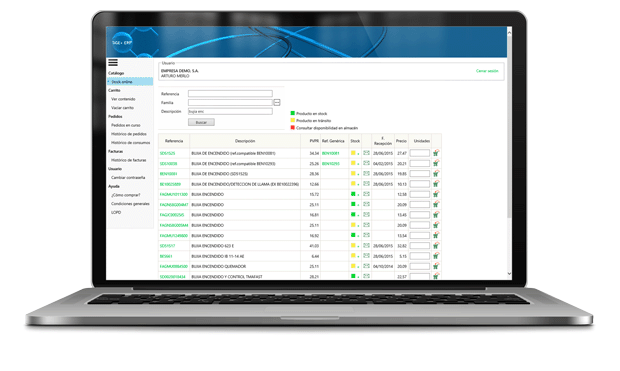
Task: Select Vaciar carrito in sidebar
Action: tap(122, 108)
